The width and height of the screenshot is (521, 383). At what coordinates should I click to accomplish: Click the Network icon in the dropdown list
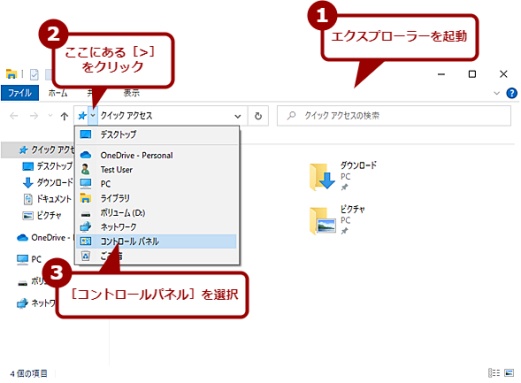[86, 227]
